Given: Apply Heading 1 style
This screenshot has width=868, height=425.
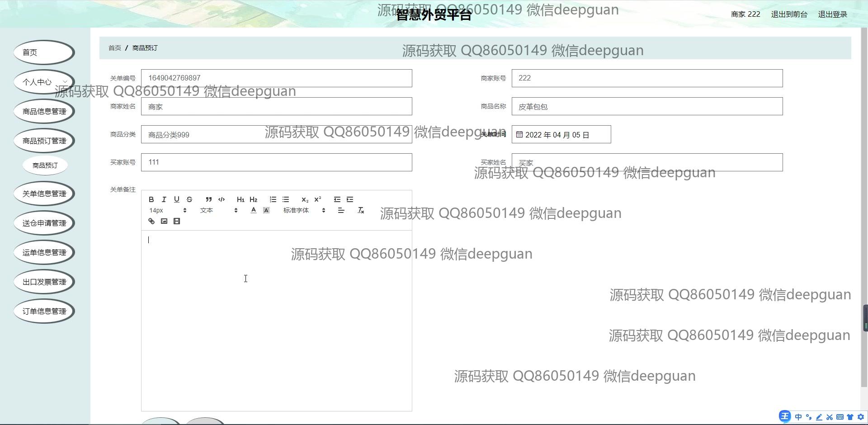Looking at the screenshot, I should coord(241,199).
